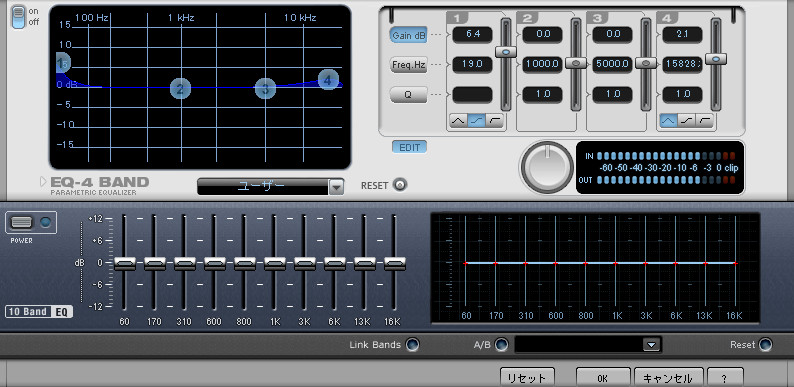The width and height of the screenshot is (794, 387).
Task: Click the 800 Hz fader handle
Action: (x=245, y=263)
